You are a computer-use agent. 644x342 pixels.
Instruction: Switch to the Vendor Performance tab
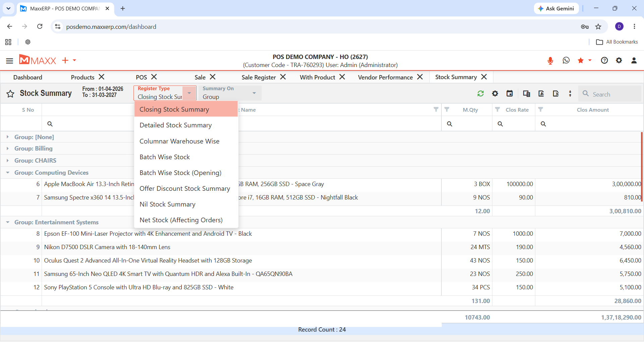pyautogui.click(x=385, y=77)
